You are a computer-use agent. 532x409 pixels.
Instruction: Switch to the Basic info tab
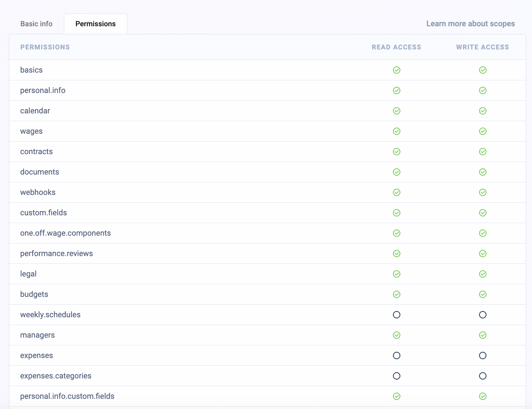coord(36,23)
